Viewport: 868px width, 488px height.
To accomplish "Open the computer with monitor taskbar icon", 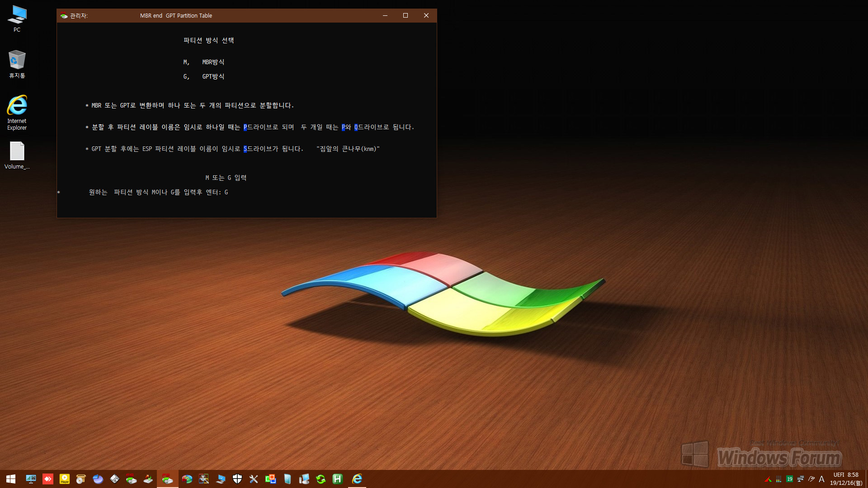I will [304, 479].
